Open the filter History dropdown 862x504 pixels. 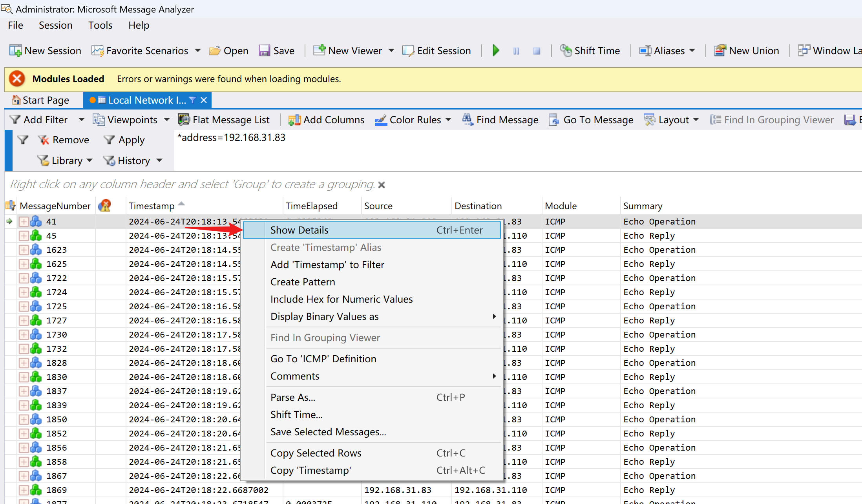[159, 161]
